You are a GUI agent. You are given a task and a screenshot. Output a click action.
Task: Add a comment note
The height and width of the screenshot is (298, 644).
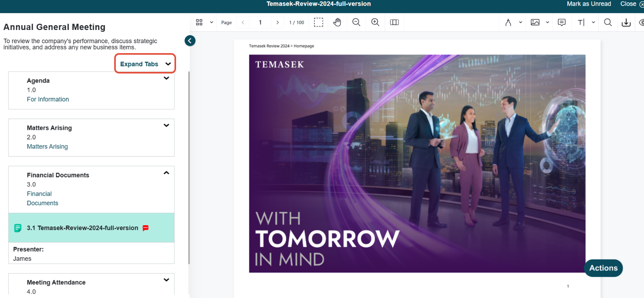[562, 22]
